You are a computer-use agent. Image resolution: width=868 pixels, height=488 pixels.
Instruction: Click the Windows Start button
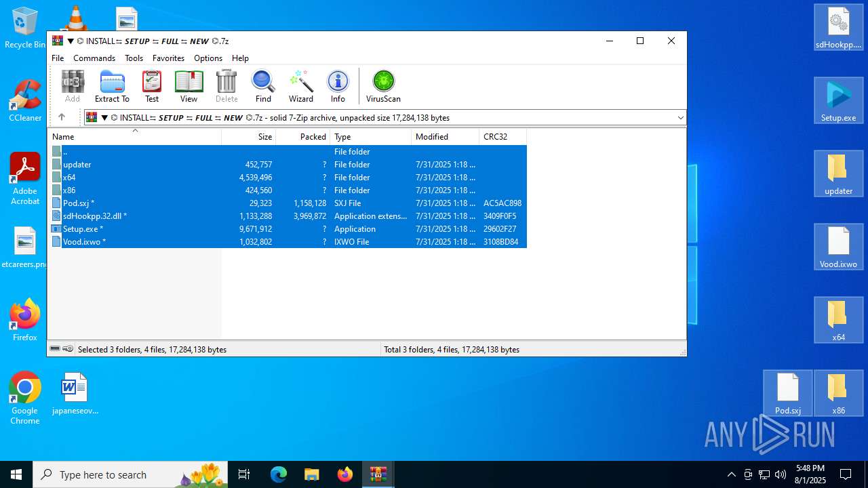[x=16, y=474]
